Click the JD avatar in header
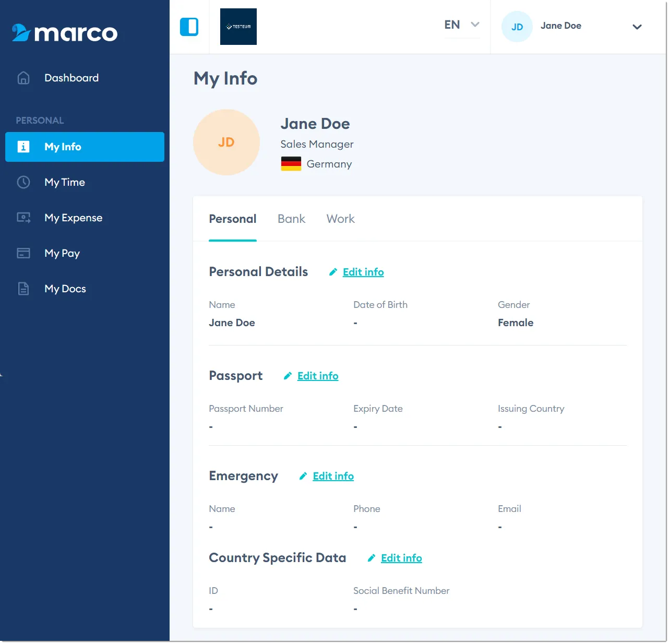Image resolution: width=669 pixels, height=644 pixels. [x=517, y=27]
